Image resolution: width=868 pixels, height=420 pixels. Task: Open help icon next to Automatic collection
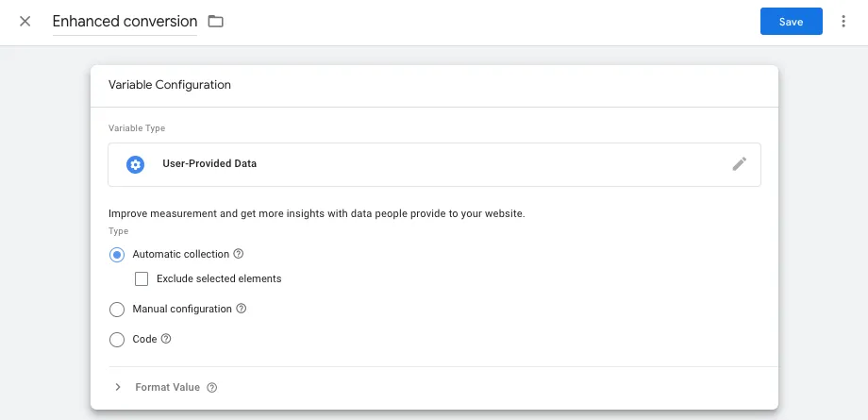click(238, 254)
